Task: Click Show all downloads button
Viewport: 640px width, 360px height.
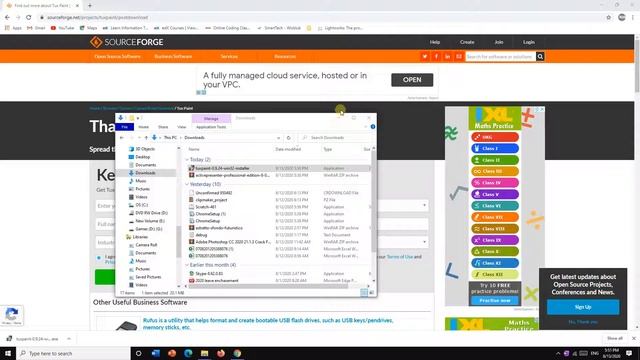Action: pos(615,338)
